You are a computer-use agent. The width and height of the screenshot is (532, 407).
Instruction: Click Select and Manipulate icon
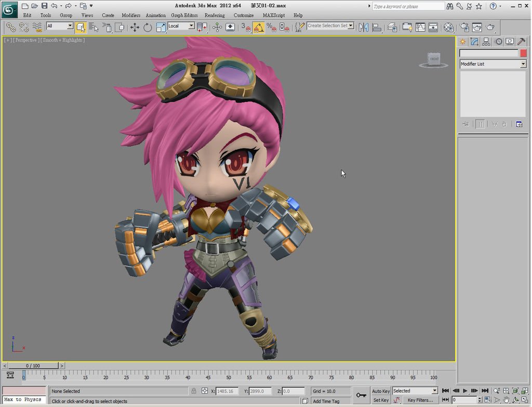pos(217,27)
